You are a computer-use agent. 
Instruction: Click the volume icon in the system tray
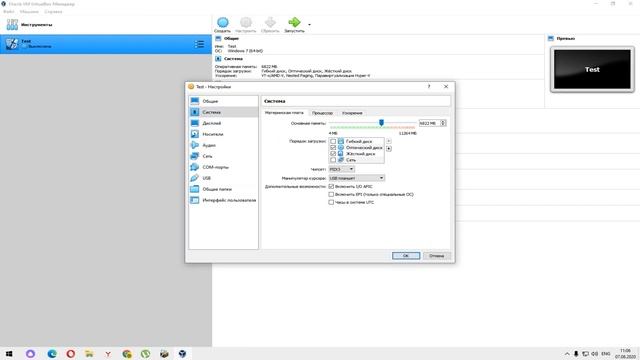click(x=595, y=353)
